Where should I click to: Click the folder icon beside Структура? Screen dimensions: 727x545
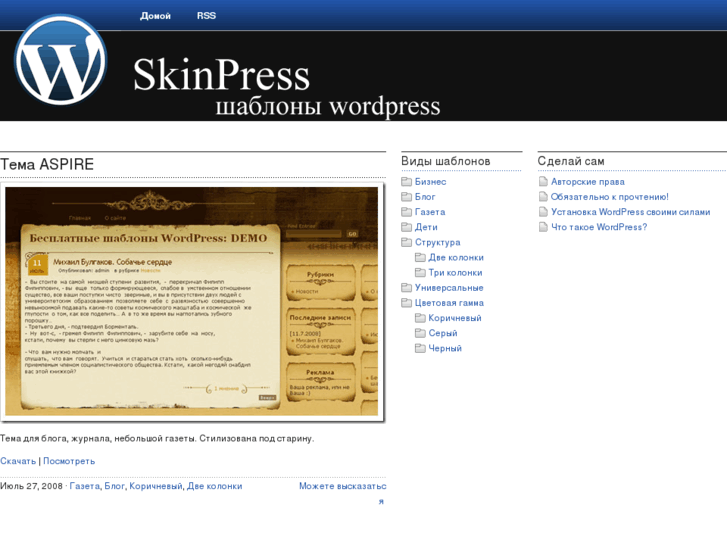406,242
